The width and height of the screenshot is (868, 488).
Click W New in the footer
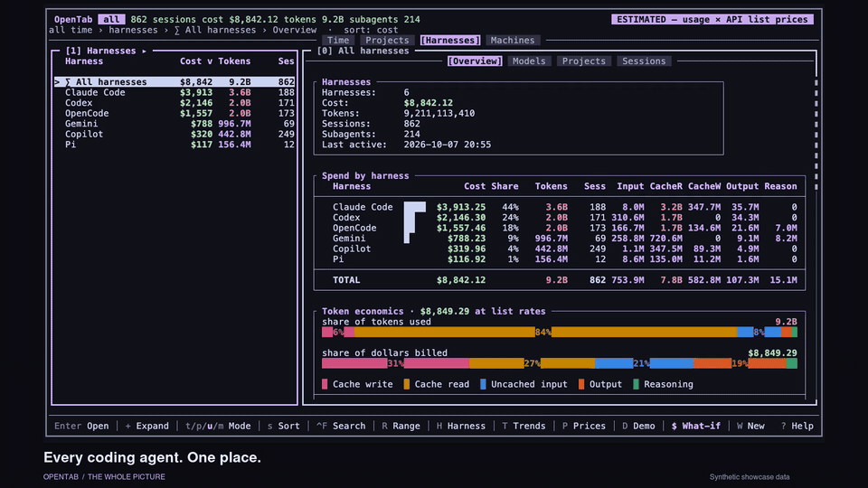pyautogui.click(x=750, y=426)
